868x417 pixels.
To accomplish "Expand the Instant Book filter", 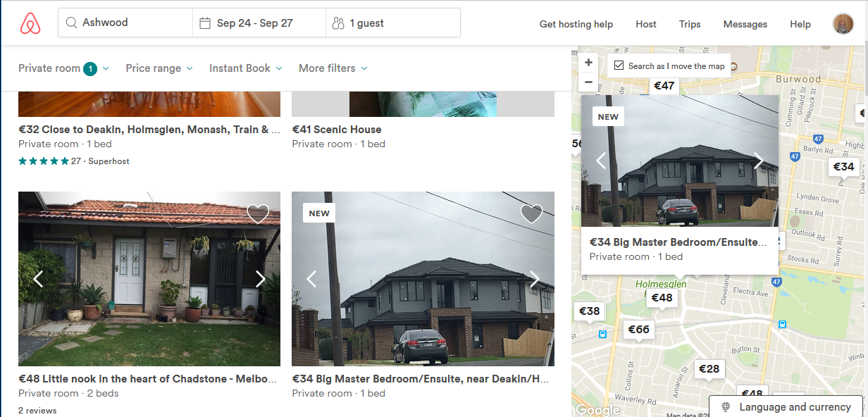I will 246,68.
